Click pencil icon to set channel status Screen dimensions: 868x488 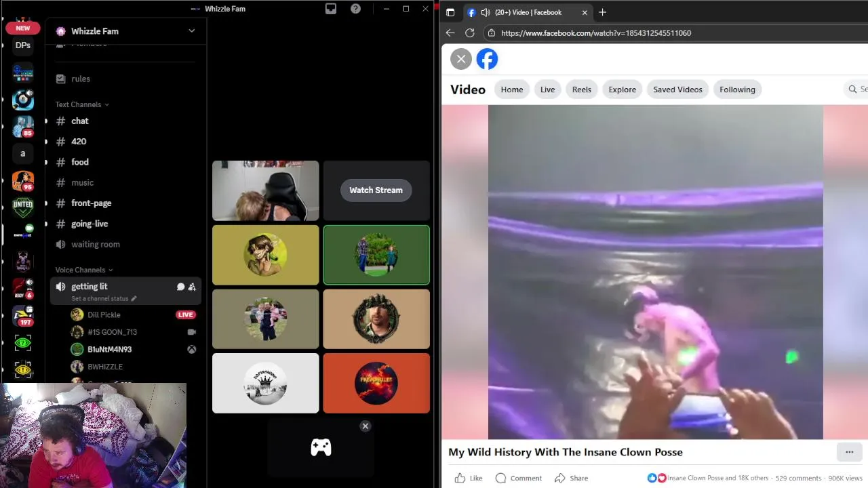tap(134, 298)
